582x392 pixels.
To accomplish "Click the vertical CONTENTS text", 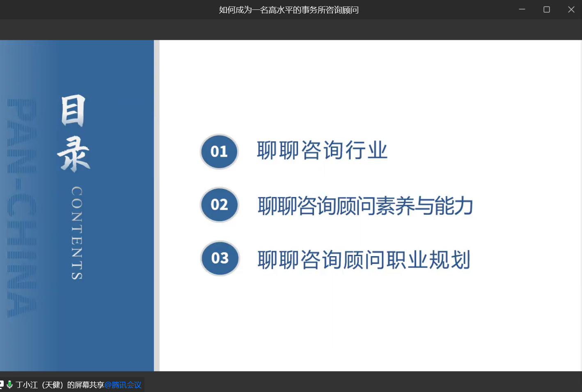I will [77, 233].
